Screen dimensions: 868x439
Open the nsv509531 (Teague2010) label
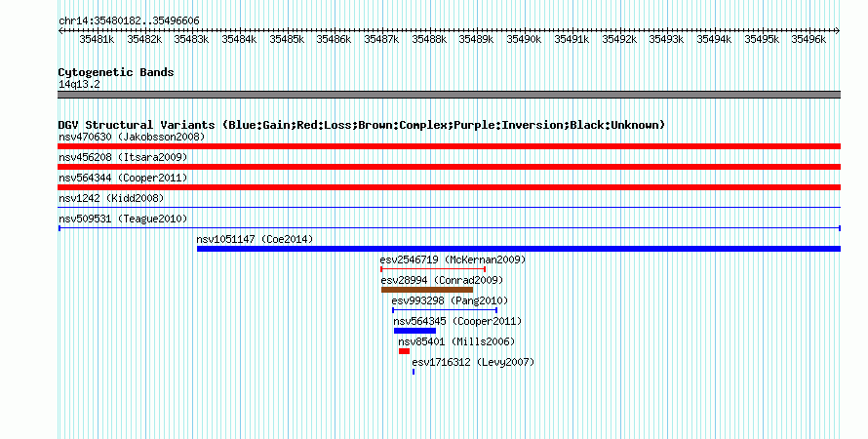(123, 219)
